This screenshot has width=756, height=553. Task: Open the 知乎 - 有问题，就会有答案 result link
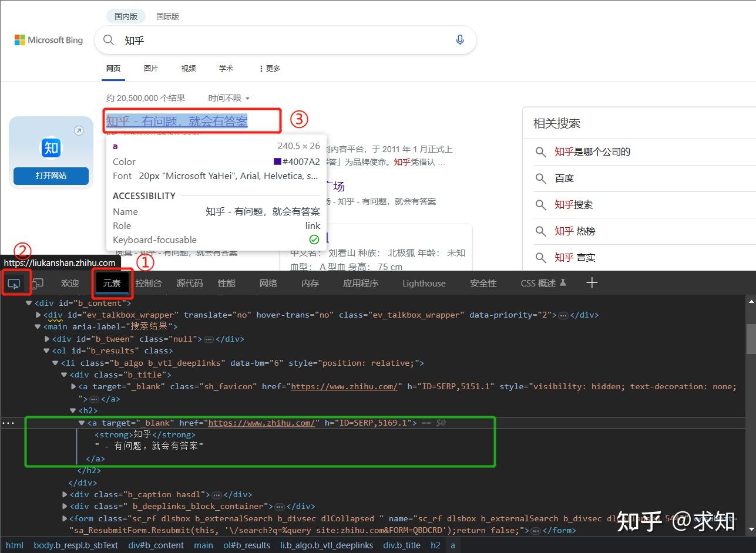click(x=177, y=121)
